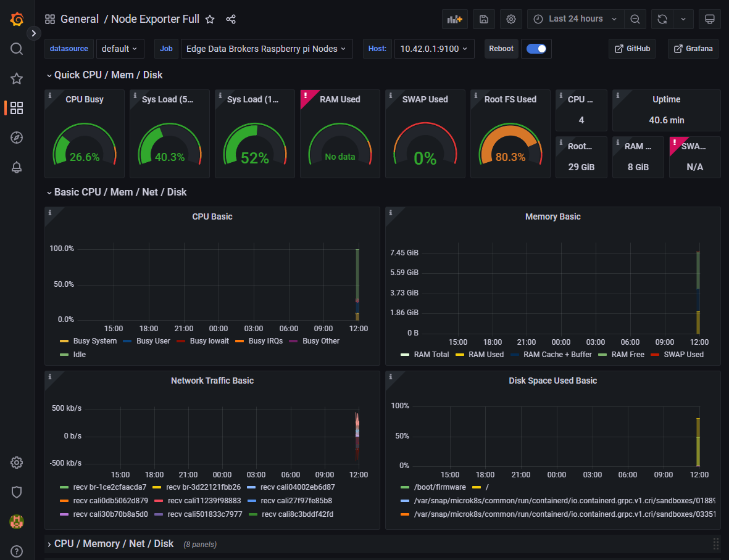
Task: Open Last 24 hours time picker
Action: click(x=575, y=19)
